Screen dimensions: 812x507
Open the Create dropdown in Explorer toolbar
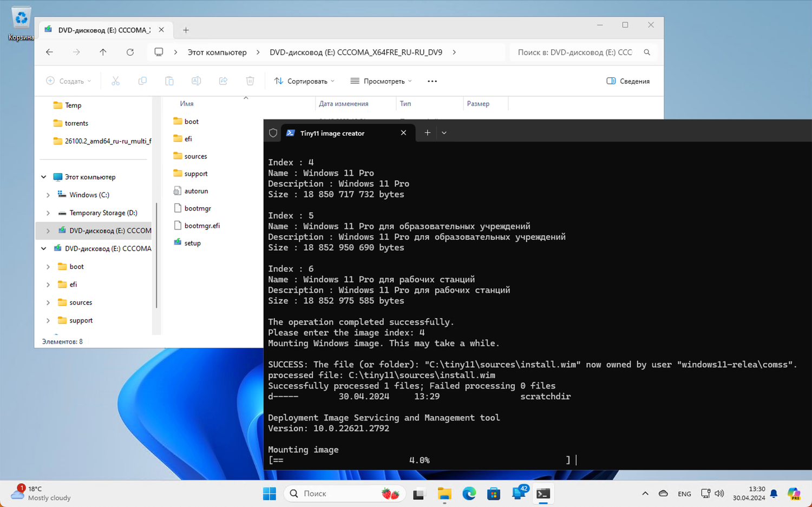[69, 81]
